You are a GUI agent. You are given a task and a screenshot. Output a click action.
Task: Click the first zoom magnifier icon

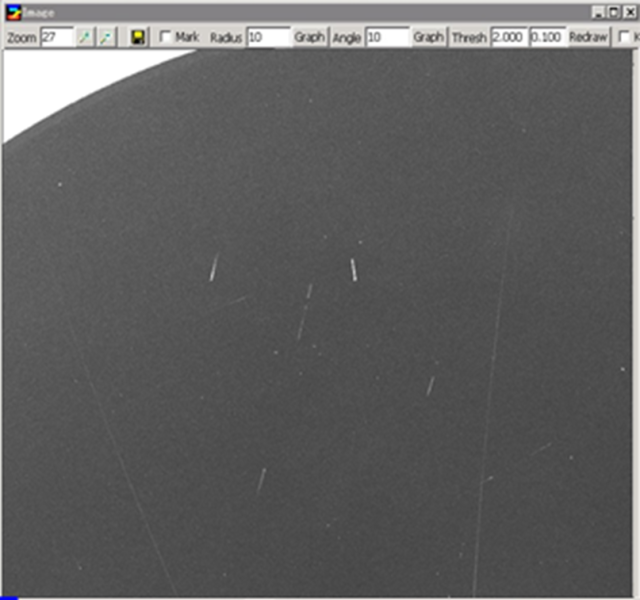click(x=85, y=38)
